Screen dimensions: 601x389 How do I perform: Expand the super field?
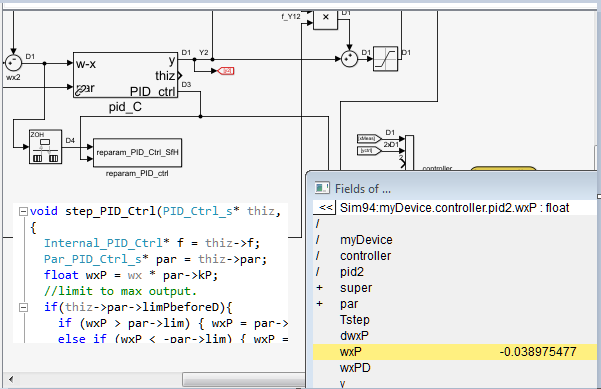click(x=320, y=288)
